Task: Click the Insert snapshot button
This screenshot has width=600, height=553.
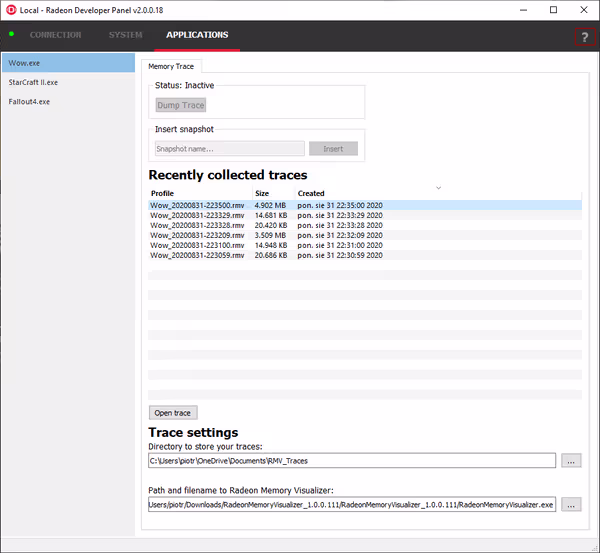Action: [x=333, y=149]
